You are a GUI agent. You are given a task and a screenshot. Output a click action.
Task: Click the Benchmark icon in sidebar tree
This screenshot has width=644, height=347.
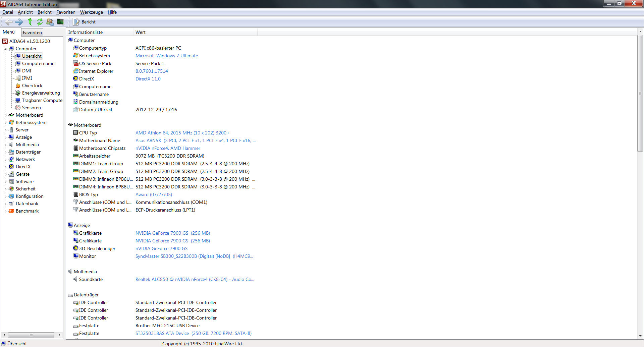[11, 211]
